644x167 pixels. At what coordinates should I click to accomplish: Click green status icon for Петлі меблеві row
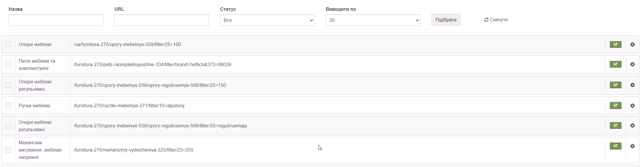tap(615, 64)
